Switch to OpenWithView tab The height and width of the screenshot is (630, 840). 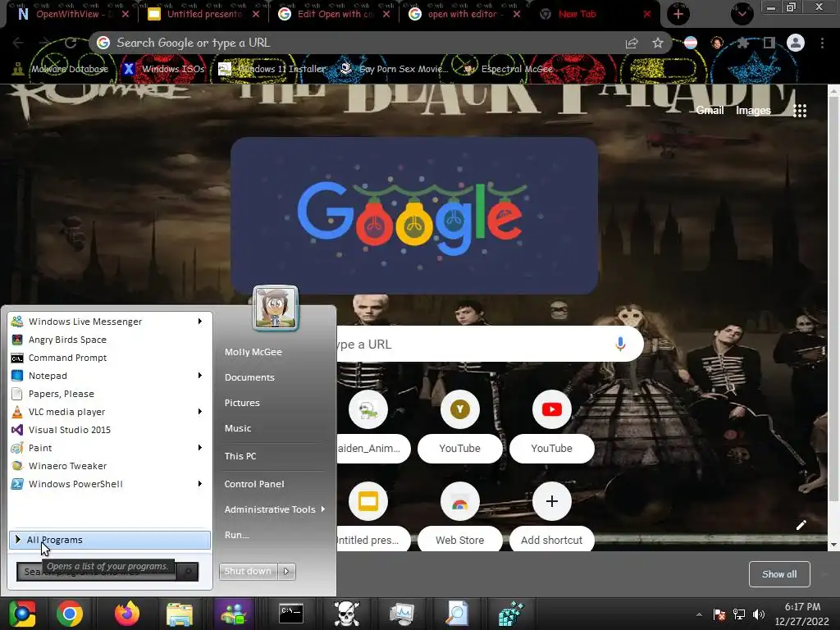[x=72, y=14]
